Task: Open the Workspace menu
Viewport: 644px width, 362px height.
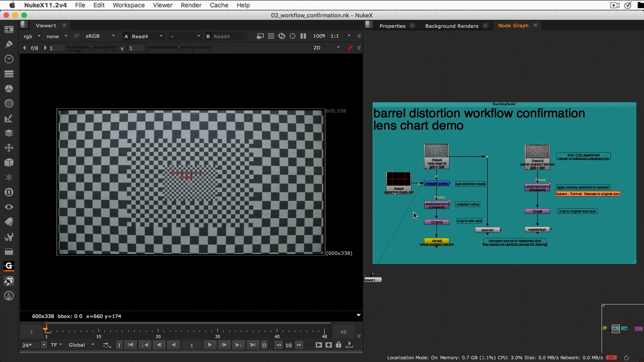Action: (128, 5)
